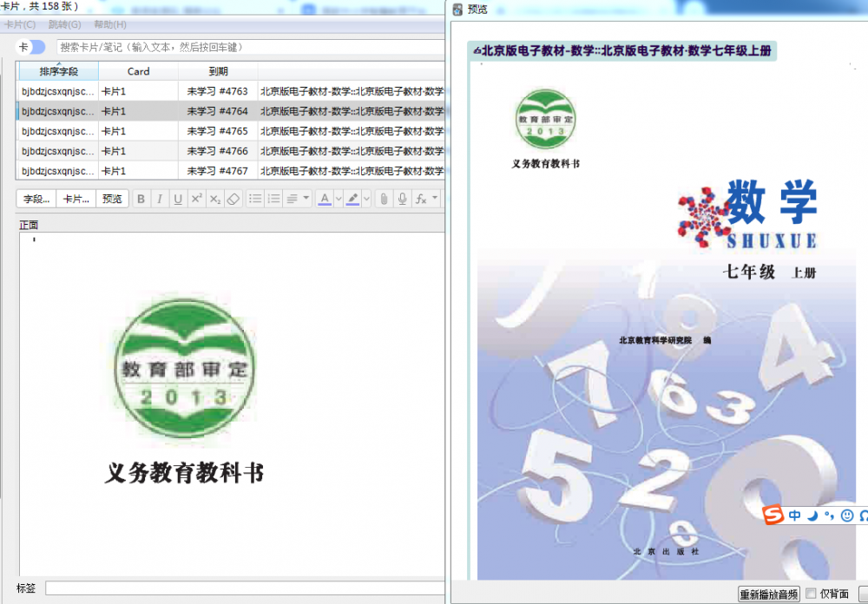Attach a media file with paperclip icon
Image resolution: width=868 pixels, height=604 pixels.
pyautogui.click(x=384, y=199)
